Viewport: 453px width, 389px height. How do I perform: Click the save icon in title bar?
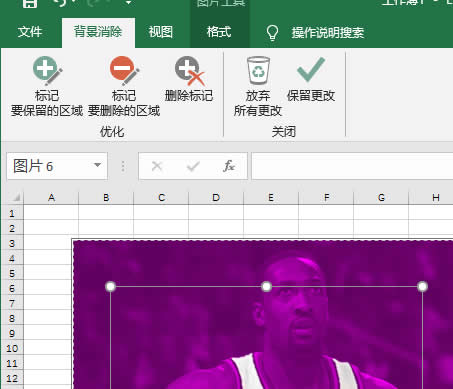click(x=30, y=3)
